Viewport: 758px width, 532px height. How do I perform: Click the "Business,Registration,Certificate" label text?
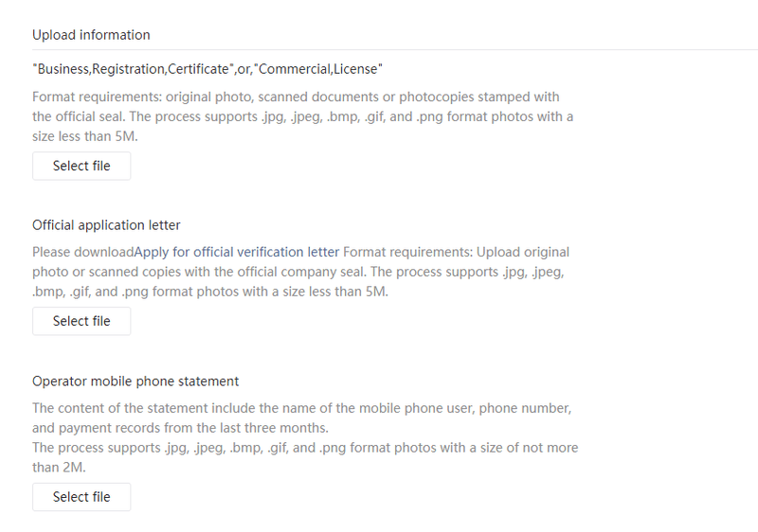point(131,69)
